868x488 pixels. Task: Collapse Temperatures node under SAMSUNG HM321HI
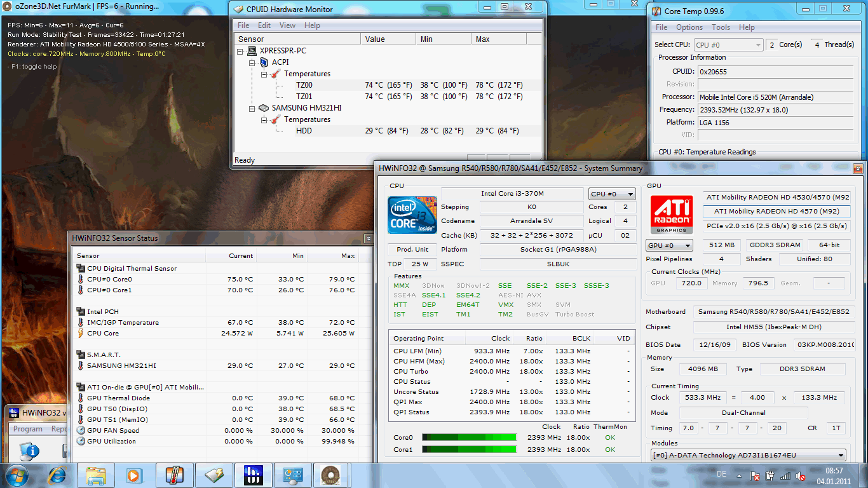pyautogui.click(x=264, y=119)
